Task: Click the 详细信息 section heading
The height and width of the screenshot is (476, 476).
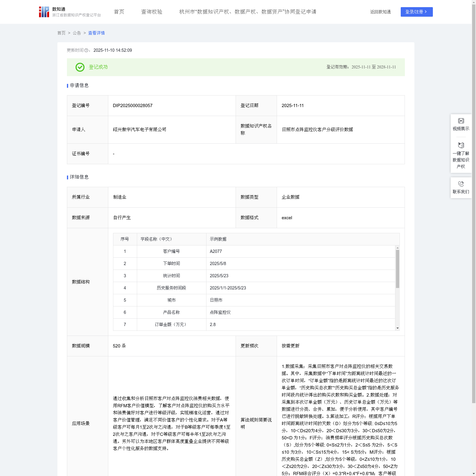Action: pos(79,177)
